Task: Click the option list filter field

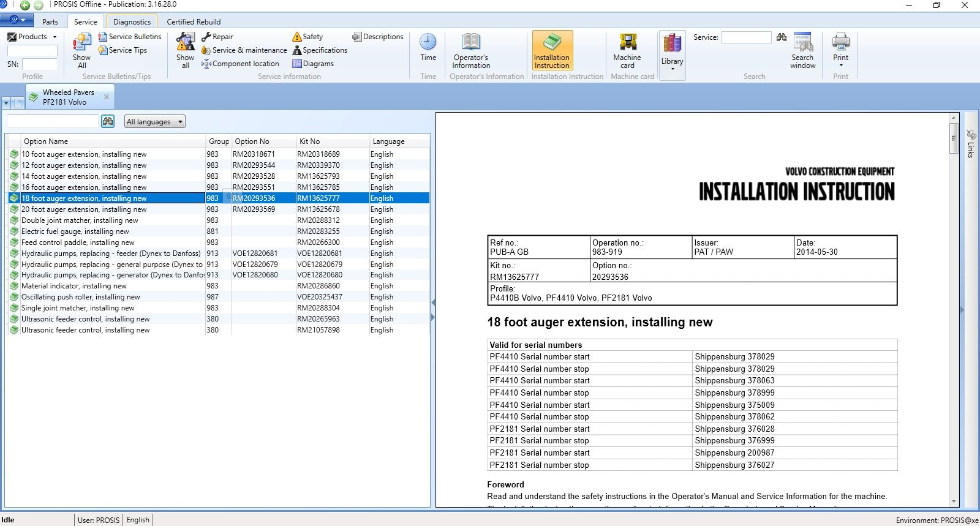Action: tap(53, 121)
